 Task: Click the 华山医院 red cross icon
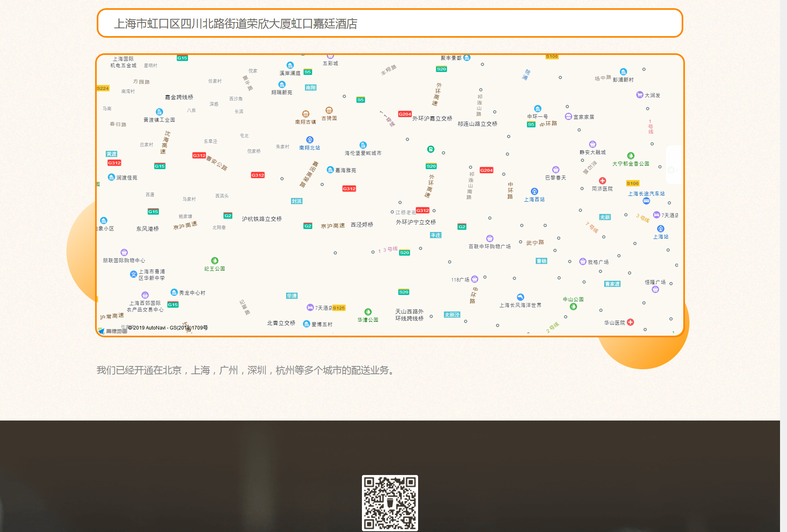click(630, 322)
